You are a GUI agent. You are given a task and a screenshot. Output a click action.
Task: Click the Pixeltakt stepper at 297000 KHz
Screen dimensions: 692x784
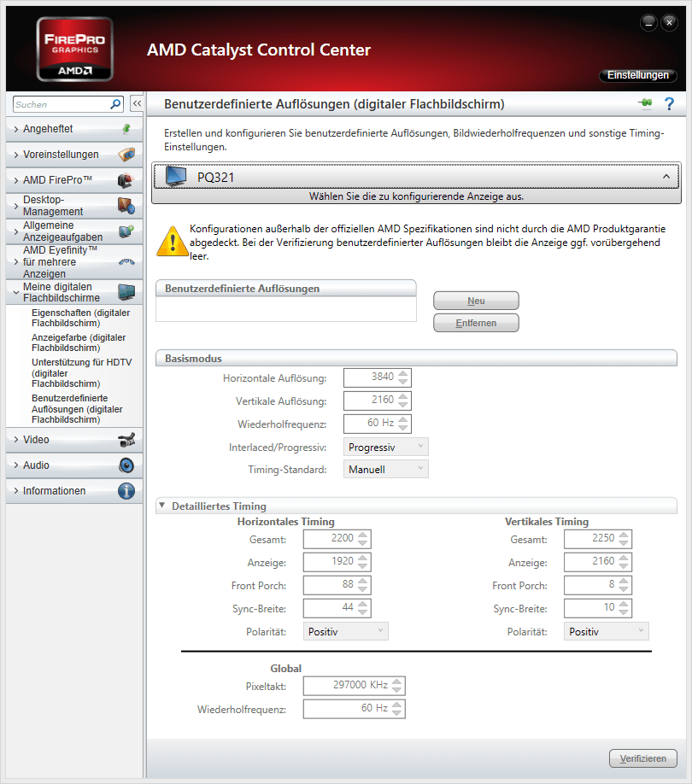[x=397, y=686]
